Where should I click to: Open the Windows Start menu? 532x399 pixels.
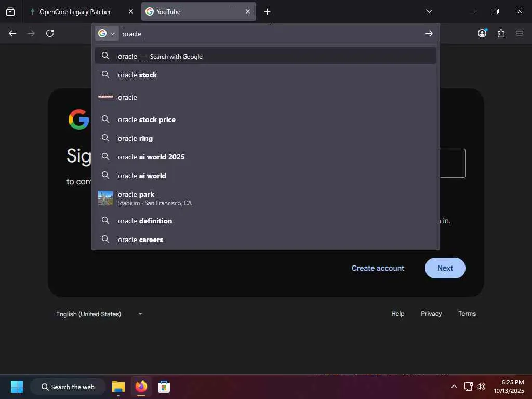pyautogui.click(x=17, y=387)
